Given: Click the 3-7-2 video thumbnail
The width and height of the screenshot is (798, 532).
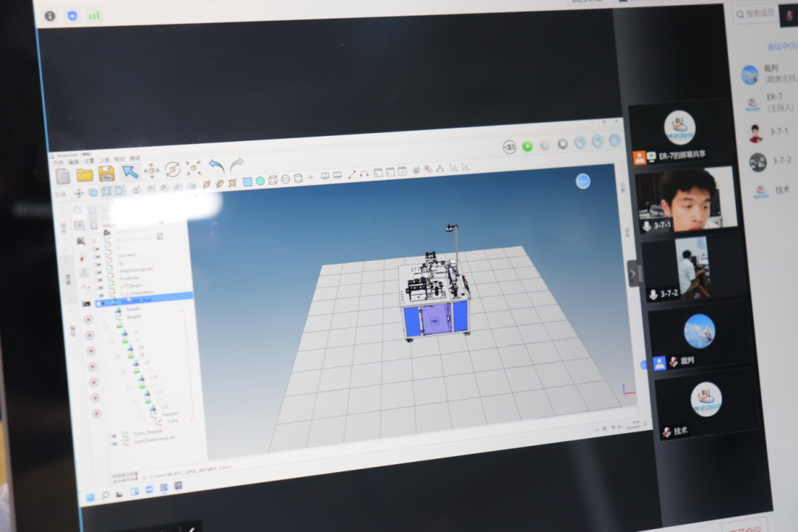Looking at the screenshot, I should 692,267.
